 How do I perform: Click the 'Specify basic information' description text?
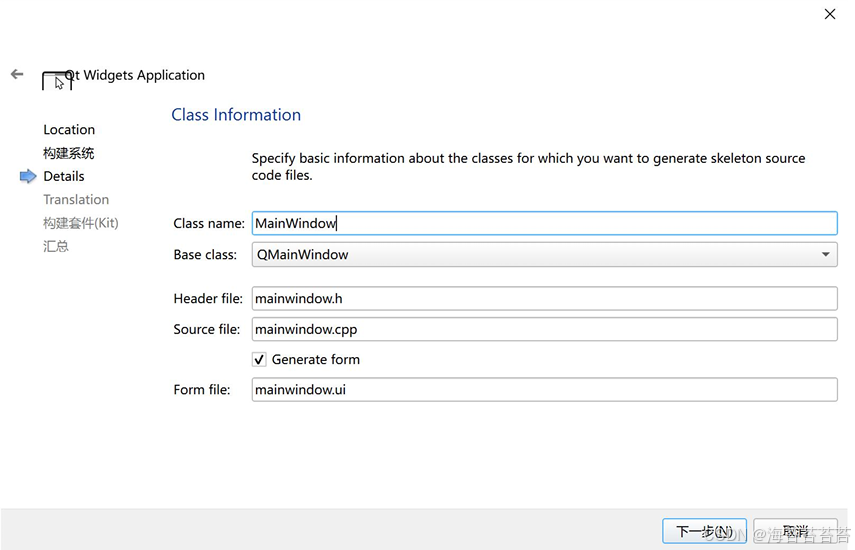click(x=528, y=167)
